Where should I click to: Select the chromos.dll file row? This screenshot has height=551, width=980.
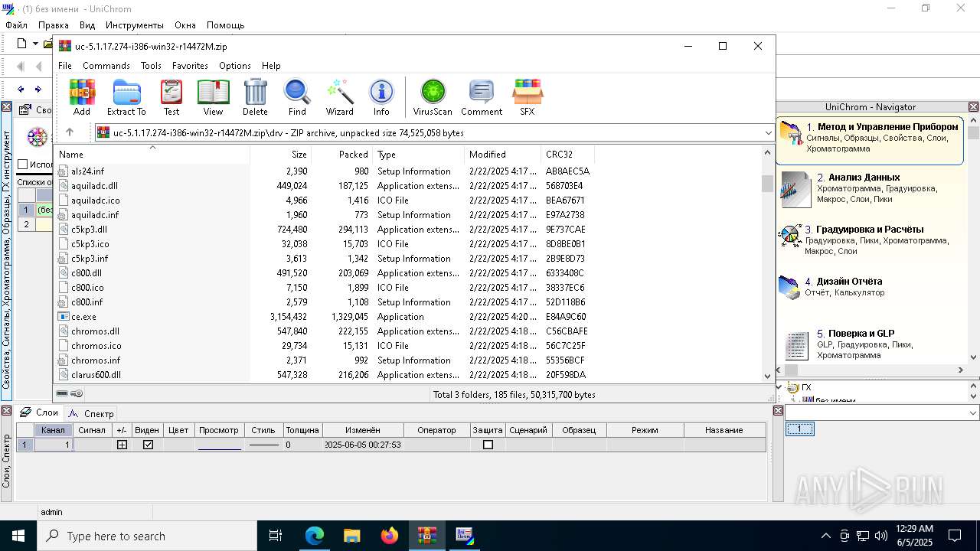click(324, 331)
